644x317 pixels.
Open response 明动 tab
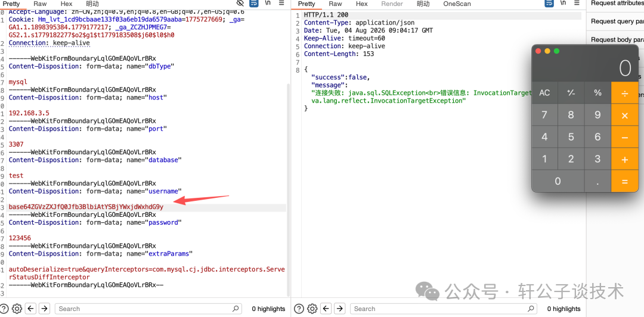423,4
